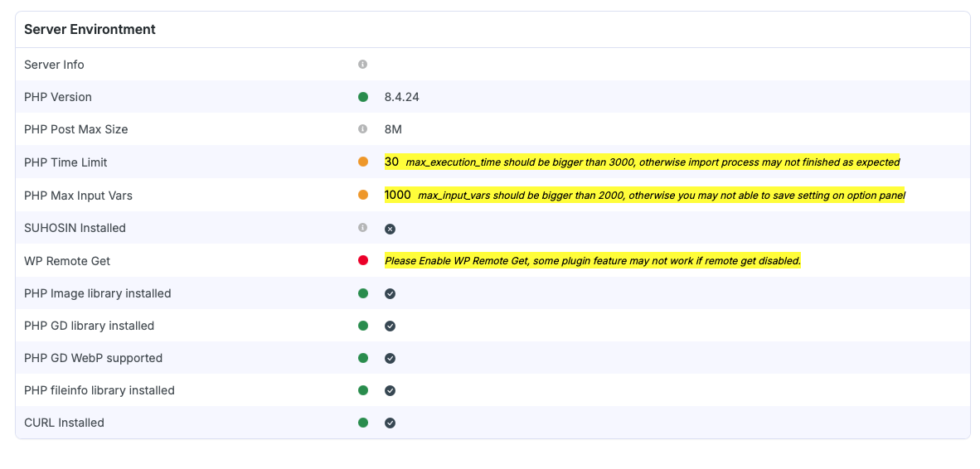Click the PHP Max Input Vars label
980x469 pixels.
pyautogui.click(x=78, y=196)
